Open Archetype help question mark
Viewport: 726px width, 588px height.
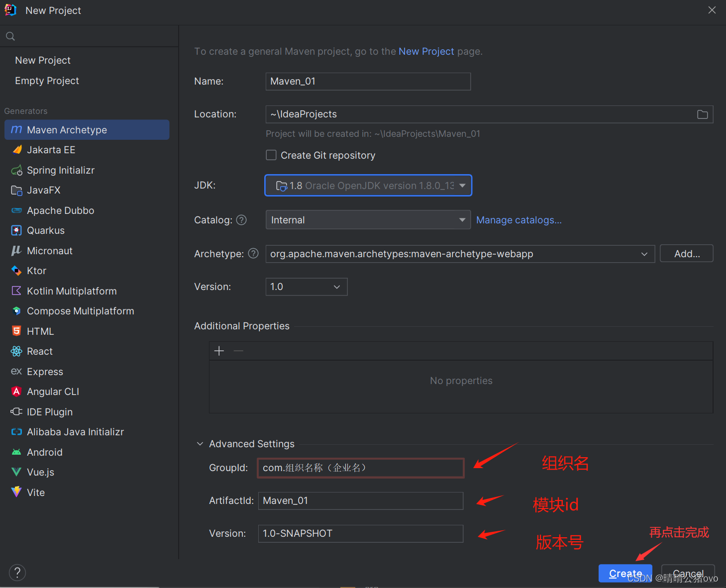(253, 254)
